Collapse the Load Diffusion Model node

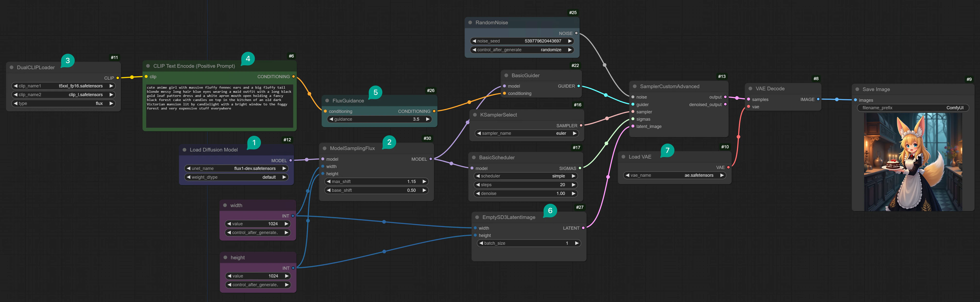point(185,150)
